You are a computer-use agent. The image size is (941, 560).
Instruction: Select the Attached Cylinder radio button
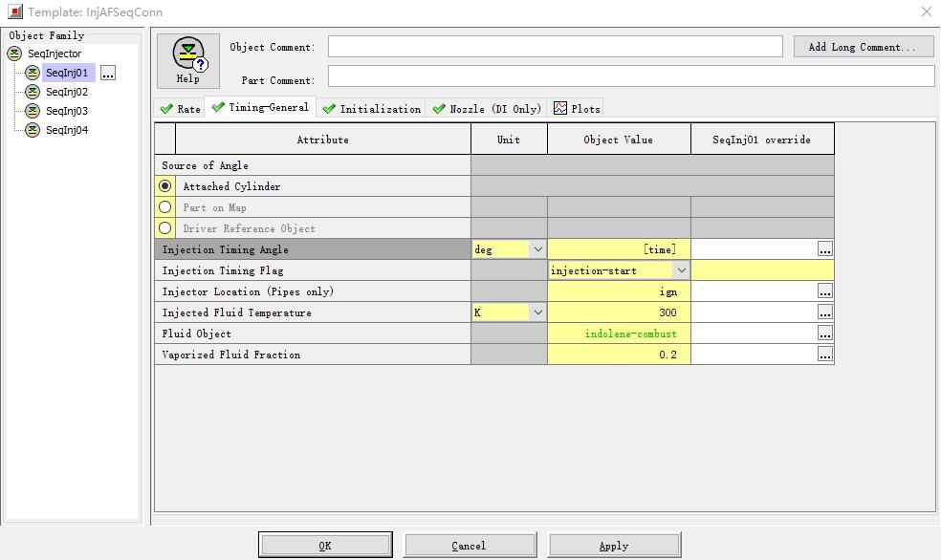coord(165,185)
